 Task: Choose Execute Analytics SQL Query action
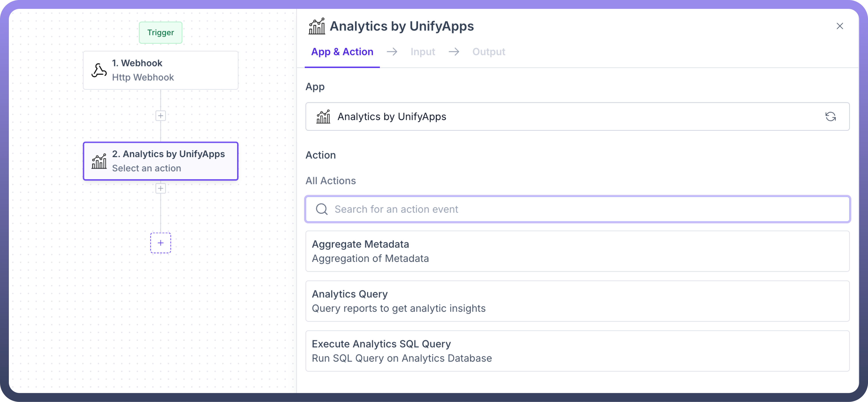pyautogui.click(x=577, y=351)
